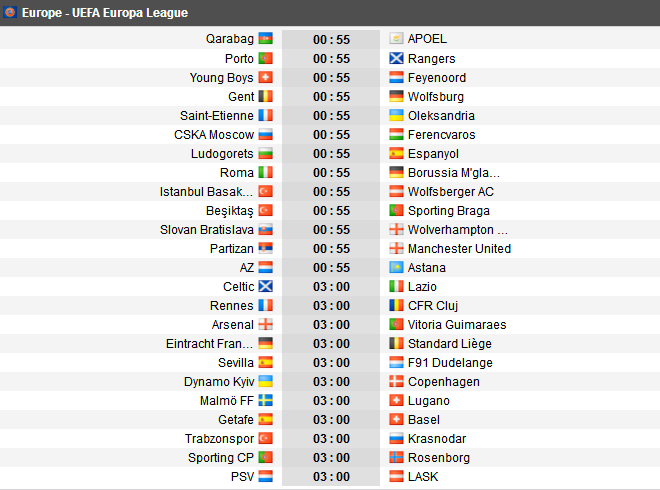Open the Celtic vs Lazio 03:00 match
Image resolution: width=660 pixels, height=490 pixels.
coord(330,287)
